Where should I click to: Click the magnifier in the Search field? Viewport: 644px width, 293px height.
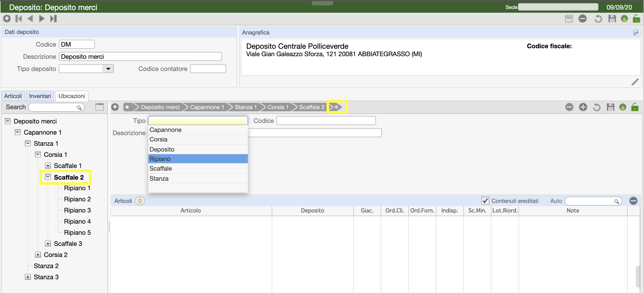point(79,107)
